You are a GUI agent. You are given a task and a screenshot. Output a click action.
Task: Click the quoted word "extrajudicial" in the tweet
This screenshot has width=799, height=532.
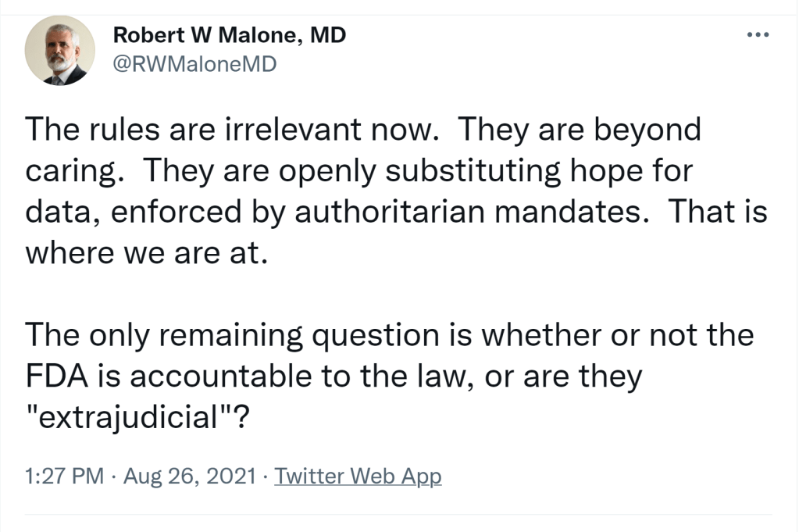[x=129, y=416]
